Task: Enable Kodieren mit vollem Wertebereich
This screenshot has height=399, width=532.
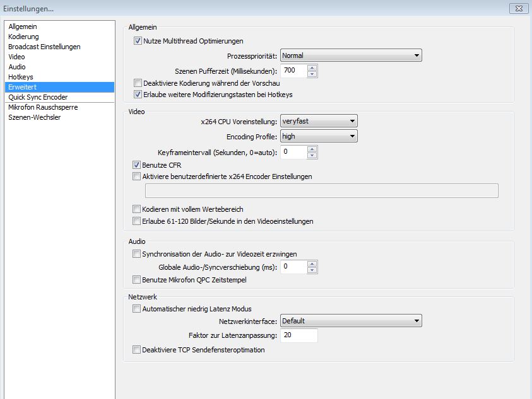Action: [x=138, y=209]
